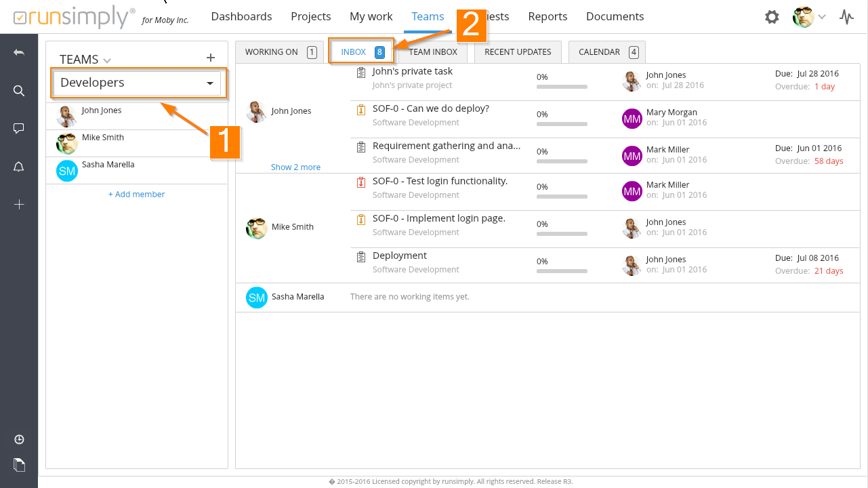The width and height of the screenshot is (868, 488).
Task: Open search from the sidebar magnifier icon
Action: tap(19, 91)
